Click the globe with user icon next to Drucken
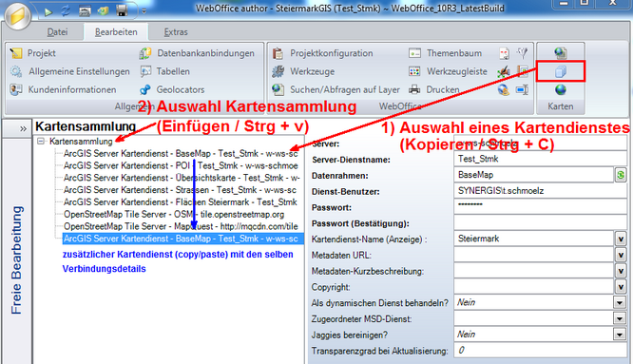This screenshot has height=364, width=633. 504,89
